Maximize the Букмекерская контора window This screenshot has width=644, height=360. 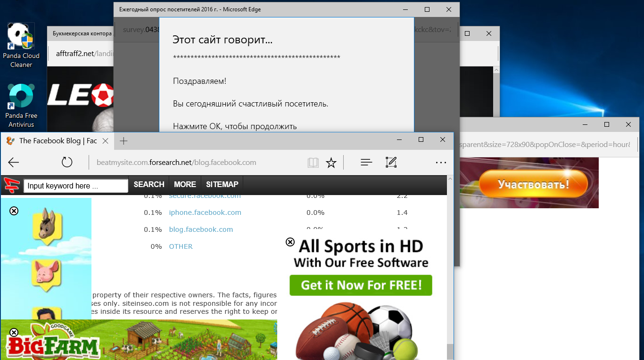click(467, 33)
